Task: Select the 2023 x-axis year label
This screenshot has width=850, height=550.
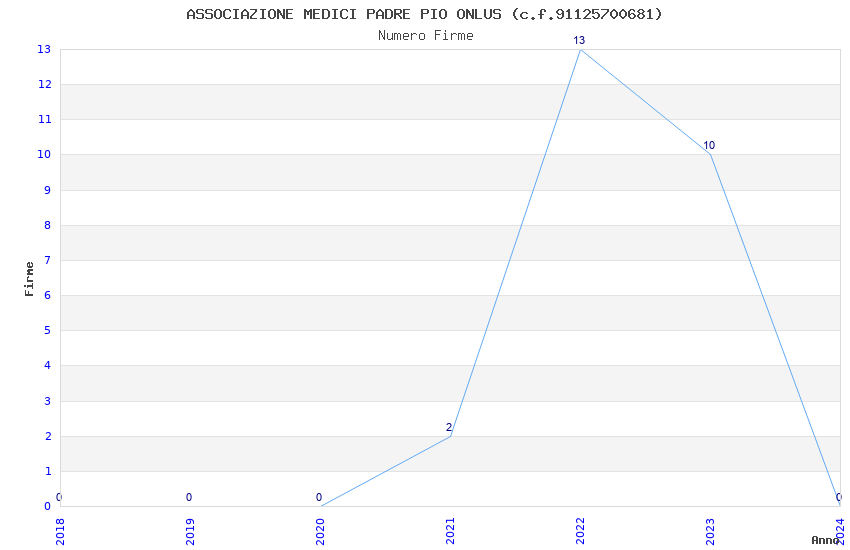Action: click(710, 532)
